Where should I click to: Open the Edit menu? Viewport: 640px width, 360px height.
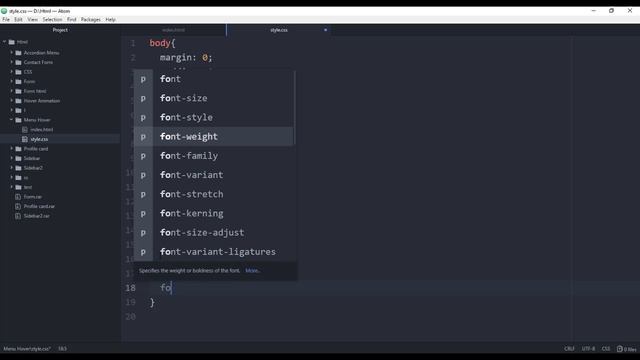pos(18,20)
